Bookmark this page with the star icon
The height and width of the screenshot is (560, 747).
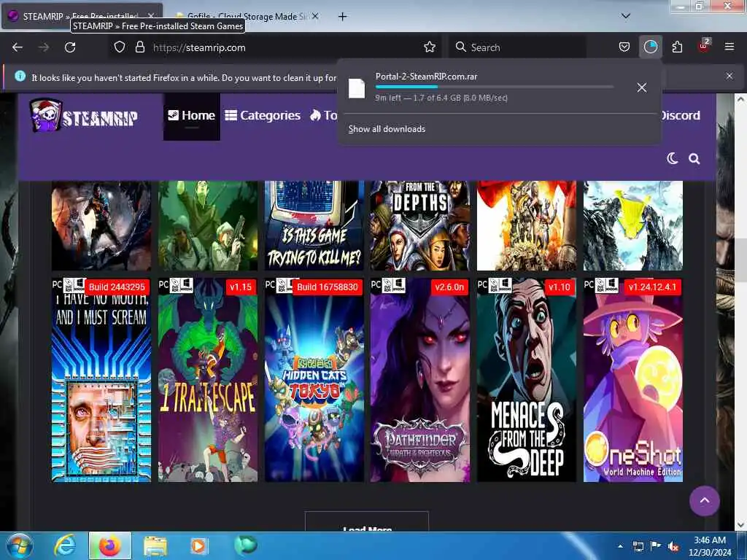pyautogui.click(x=429, y=47)
